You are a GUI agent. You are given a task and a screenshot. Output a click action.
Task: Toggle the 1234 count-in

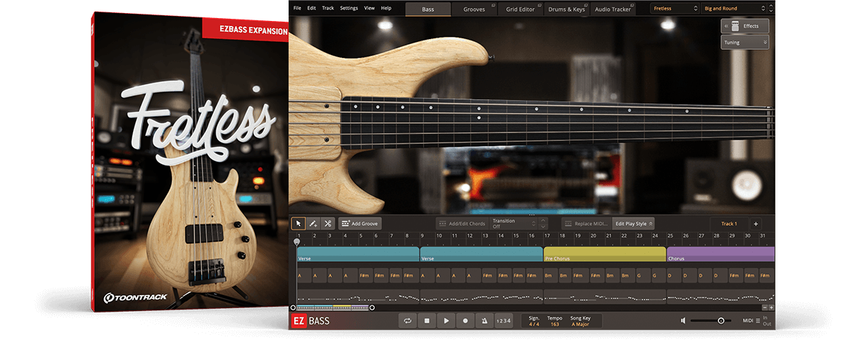[x=503, y=320]
